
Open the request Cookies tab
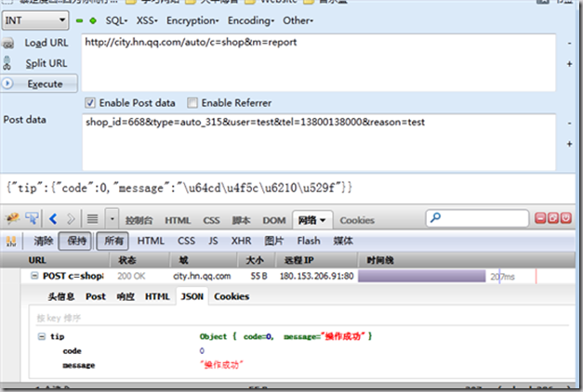click(x=232, y=296)
